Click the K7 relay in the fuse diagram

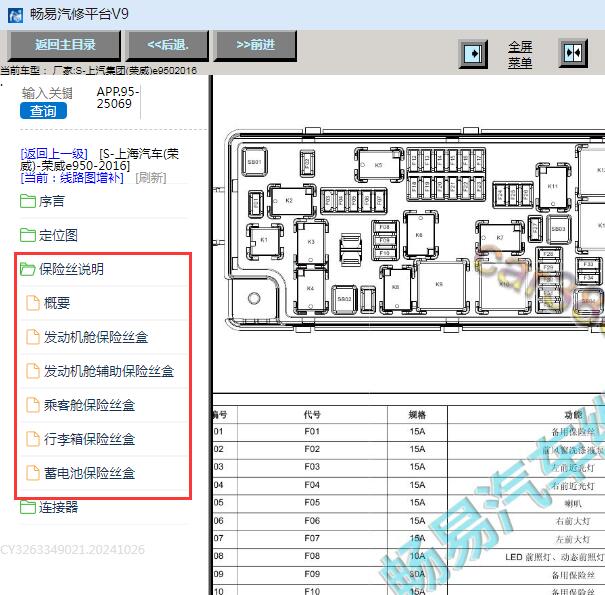[x=500, y=237]
